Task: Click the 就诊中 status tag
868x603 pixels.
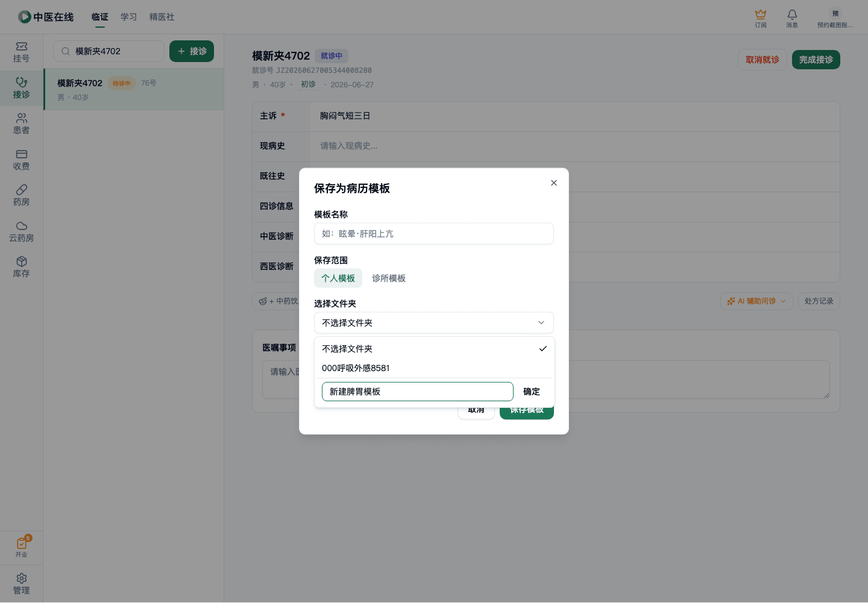Action: tap(332, 56)
